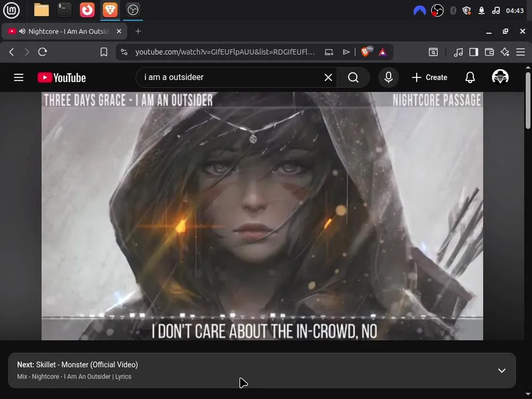The image size is (532, 399).
Task: Search with voice microphone button
Action: pyautogui.click(x=388, y=78)
